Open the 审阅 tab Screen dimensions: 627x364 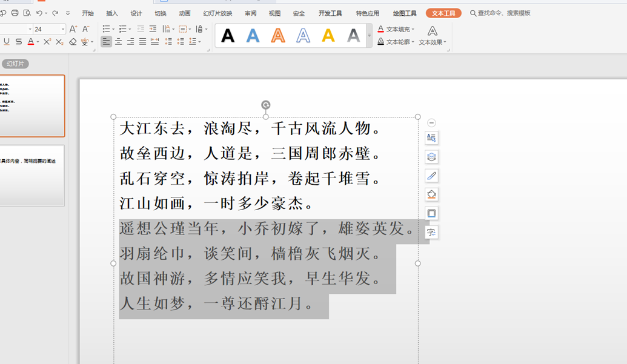251,13
